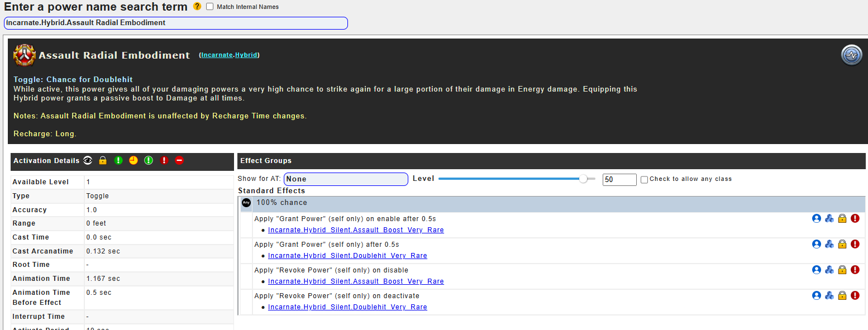Click the blue cubes icon on second effect row

829,244
